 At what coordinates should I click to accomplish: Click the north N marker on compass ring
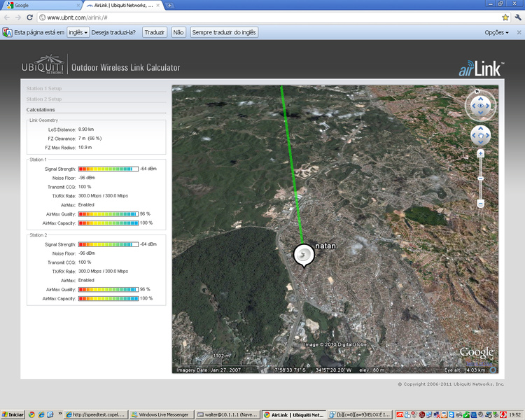coord(477,91)
